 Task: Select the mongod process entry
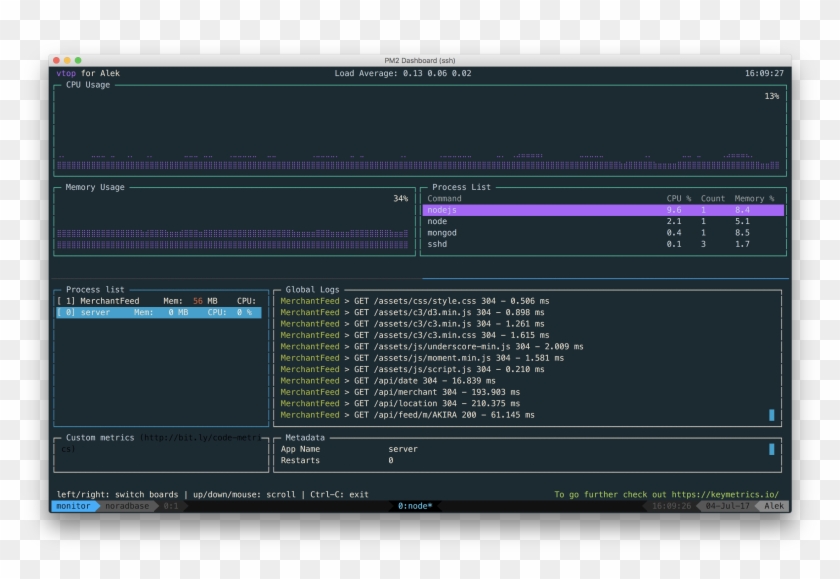tap(600, 233)
